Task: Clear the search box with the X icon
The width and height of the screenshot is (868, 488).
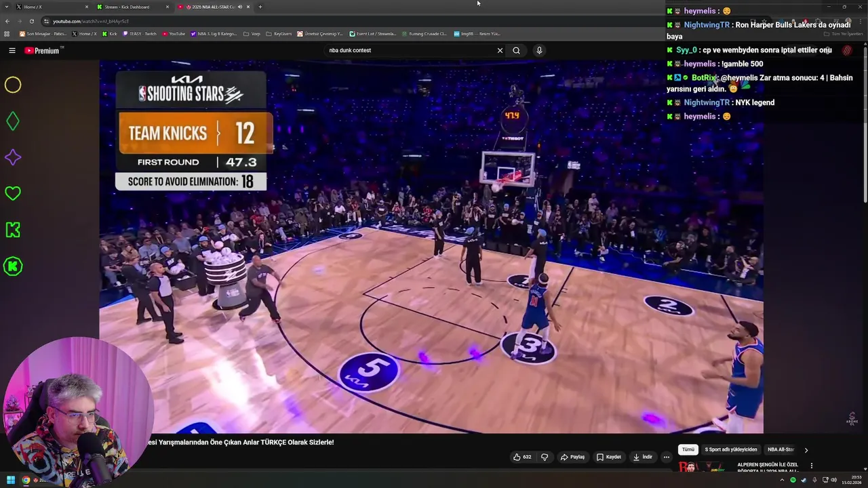Action: click(500, 50)
